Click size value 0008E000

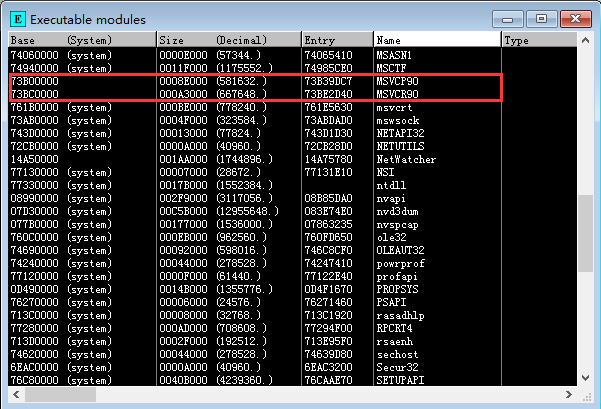tap(183, 81)
